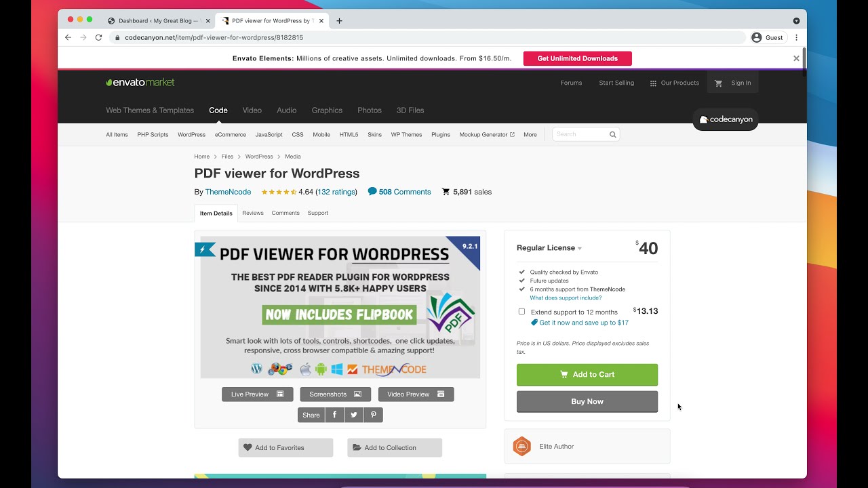
Task: Click the CodeCanyon badge
Action: [726, 119]
